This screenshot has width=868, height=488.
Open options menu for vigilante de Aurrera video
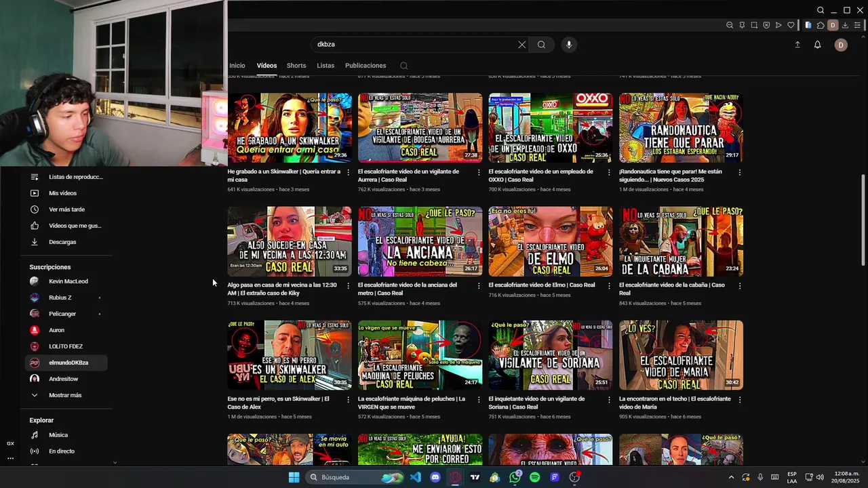click(479, 172)
